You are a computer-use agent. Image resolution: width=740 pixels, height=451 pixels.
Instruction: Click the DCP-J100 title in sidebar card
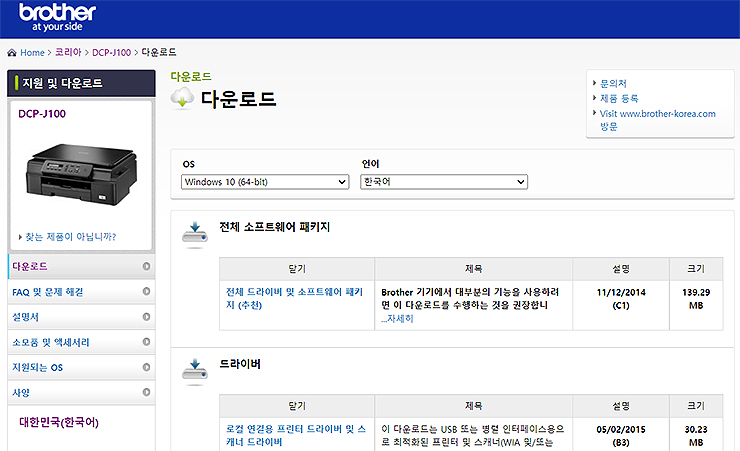tap(42, 114)
